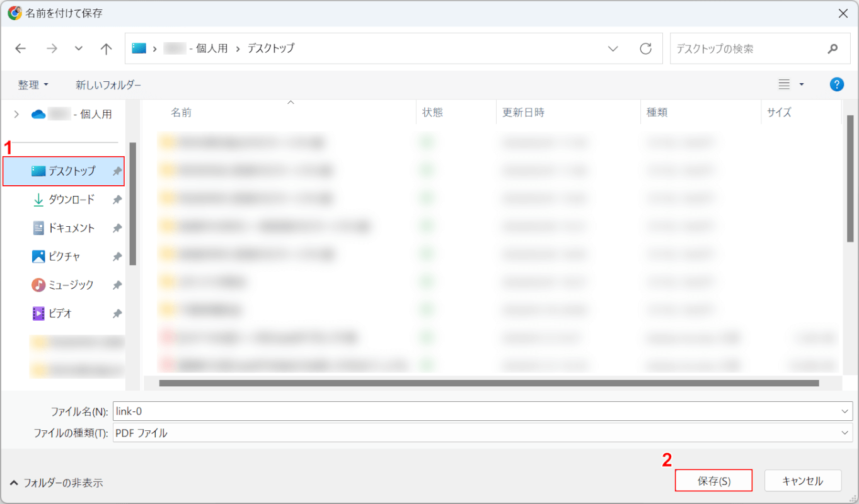Click the desktop icon in address bar
Screen dimensions: 859x504
pos(139,48)
